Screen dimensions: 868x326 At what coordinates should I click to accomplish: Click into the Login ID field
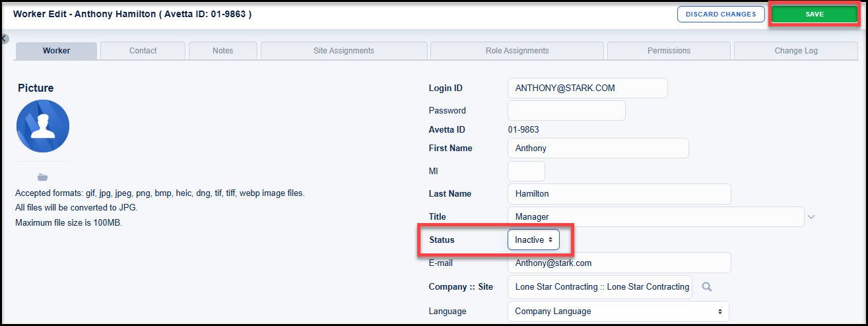click(x=587, y=88)
